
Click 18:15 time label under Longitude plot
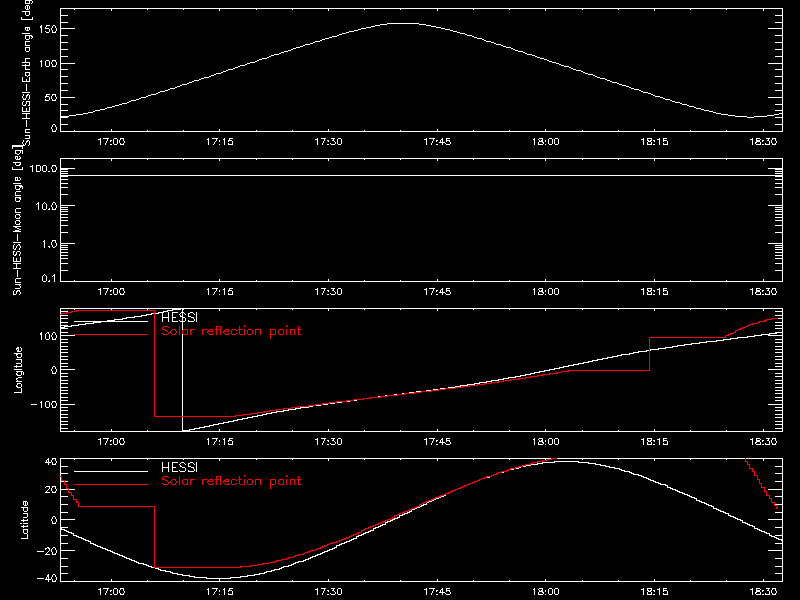click(655, 442)
